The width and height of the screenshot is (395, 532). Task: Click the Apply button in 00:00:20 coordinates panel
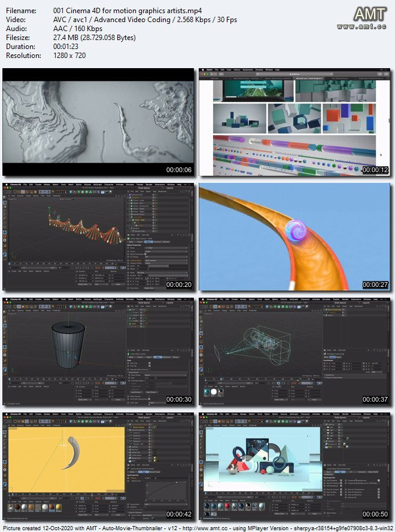118,284
